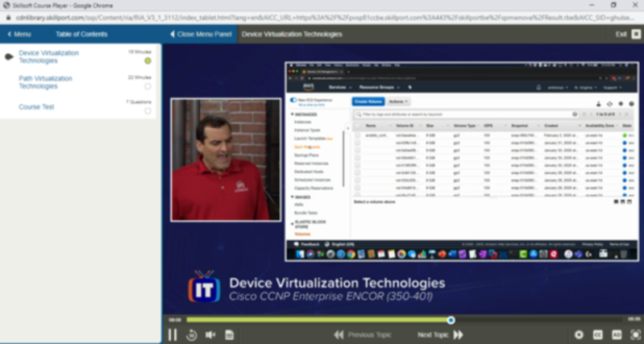Rewind the video ten seconds

point(191,335)
